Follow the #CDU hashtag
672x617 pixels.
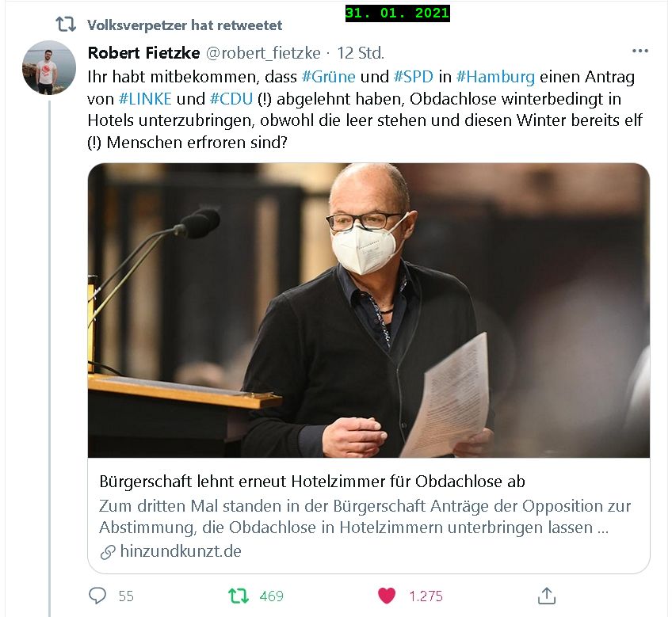231,98
